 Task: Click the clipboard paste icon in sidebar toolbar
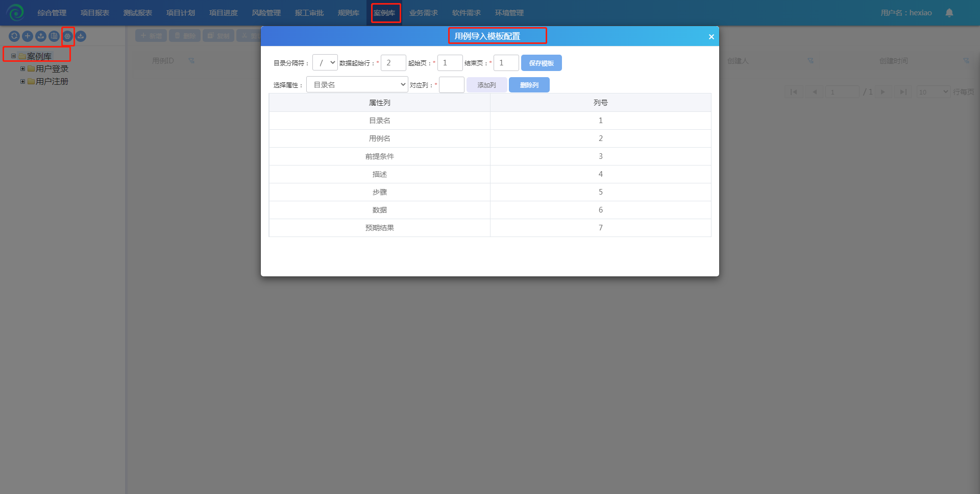coord(54,36)
